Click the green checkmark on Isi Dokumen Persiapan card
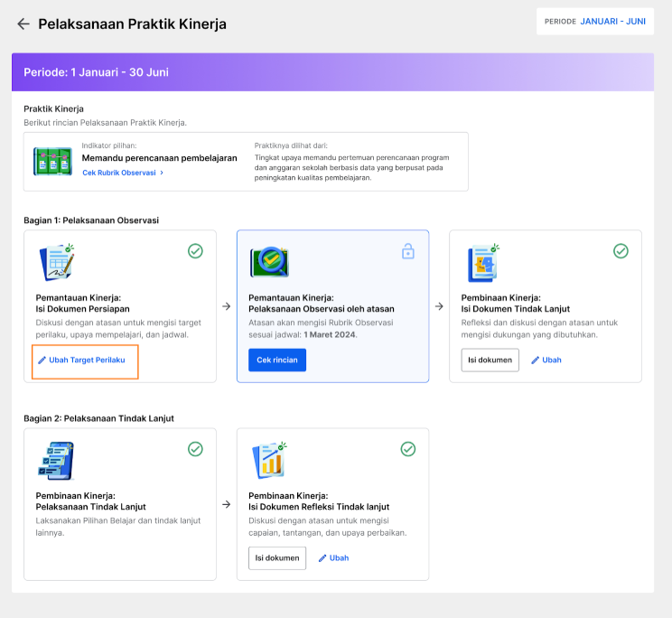 click(x=195, y=251)
